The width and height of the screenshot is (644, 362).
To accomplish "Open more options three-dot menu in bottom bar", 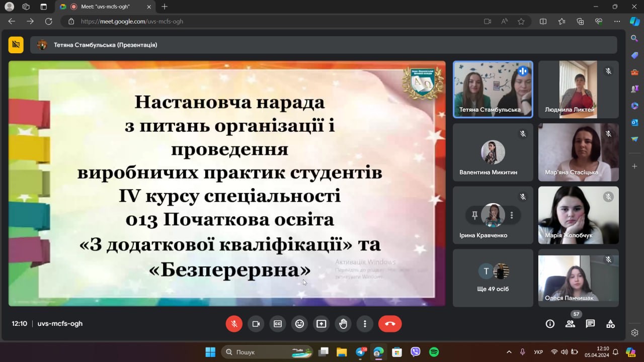I will coord(365,324).
